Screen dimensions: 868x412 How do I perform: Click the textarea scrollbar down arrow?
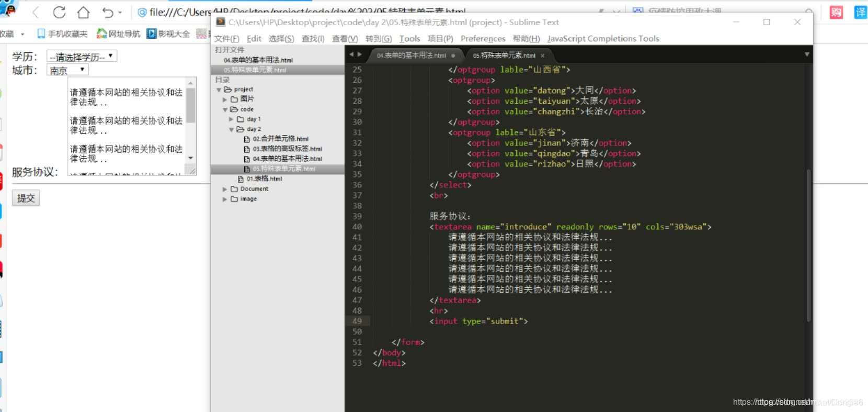click(x=191, y=158)
